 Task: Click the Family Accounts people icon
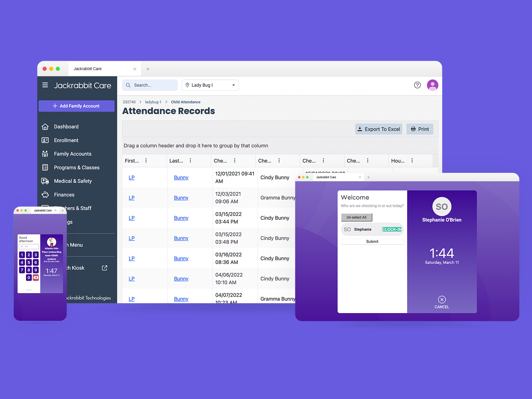(x=45, y=154)
